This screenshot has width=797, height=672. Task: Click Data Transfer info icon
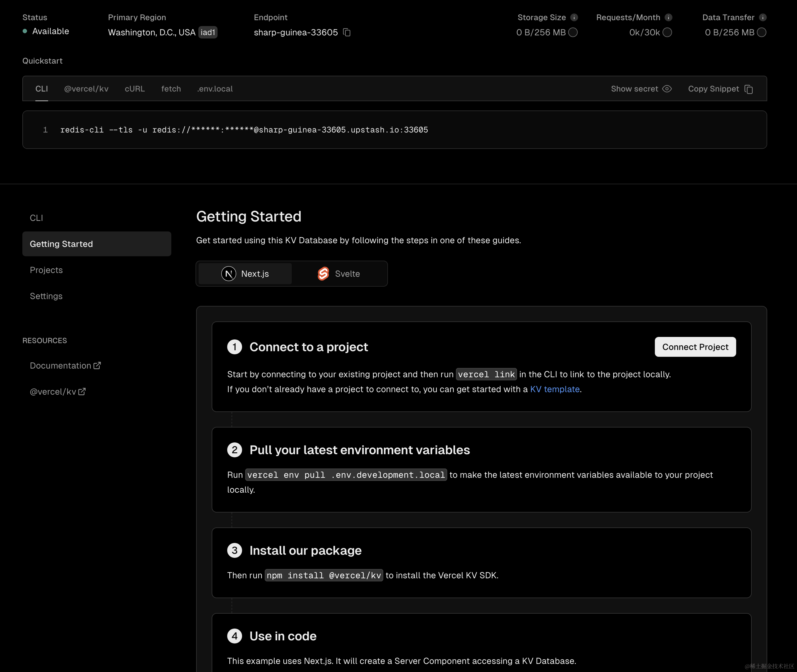point(762,17)
